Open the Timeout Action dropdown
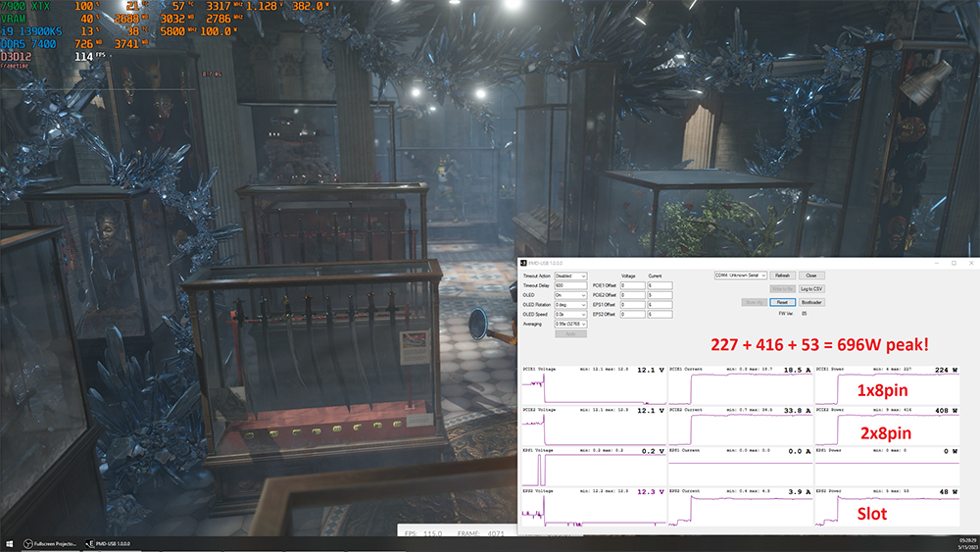980x552 pixels. tap(570, 276)
